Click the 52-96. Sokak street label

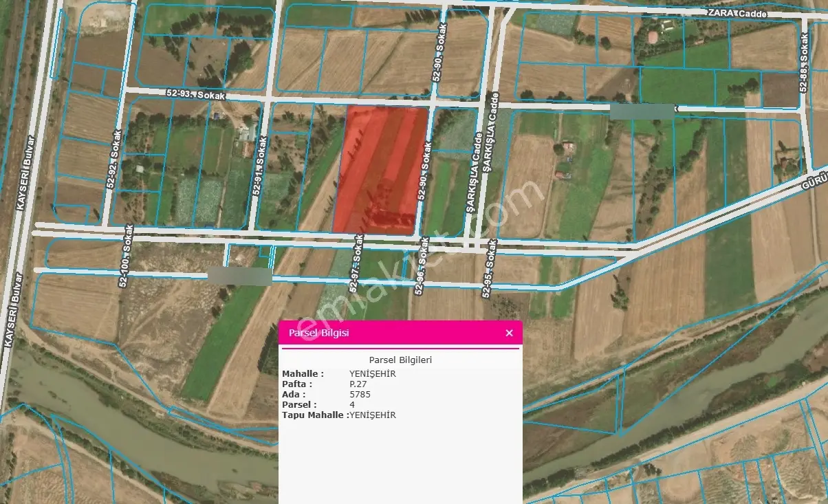423,266
